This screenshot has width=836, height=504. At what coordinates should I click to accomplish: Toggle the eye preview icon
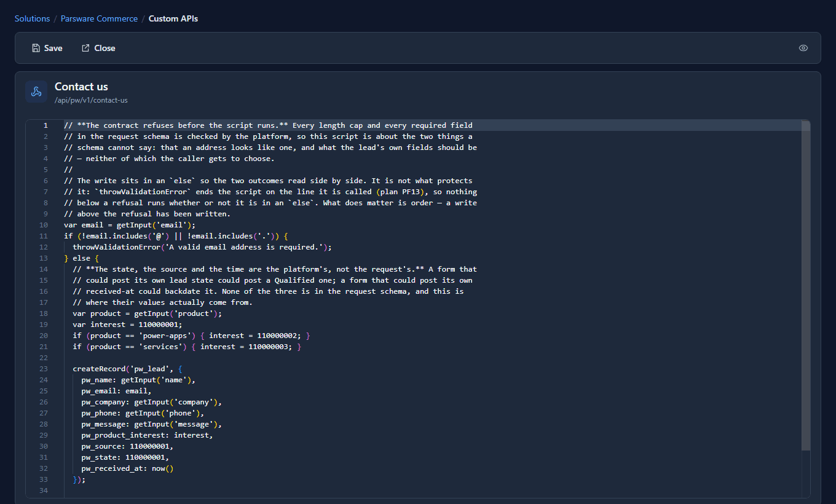coord(803,48)
